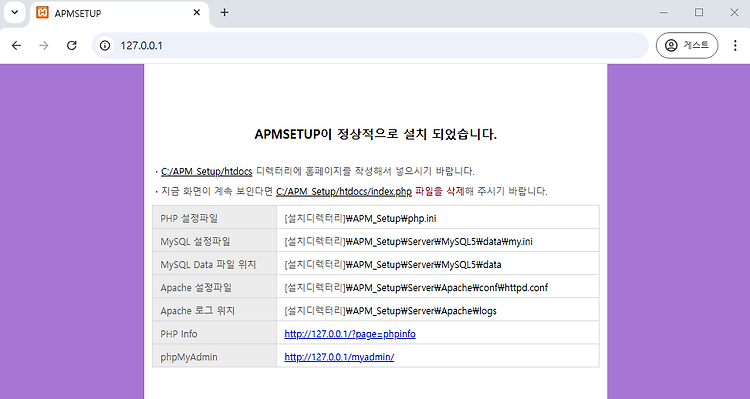Close the browser window
The height and width of the screenshot is (399, 750).
[734, 13]
